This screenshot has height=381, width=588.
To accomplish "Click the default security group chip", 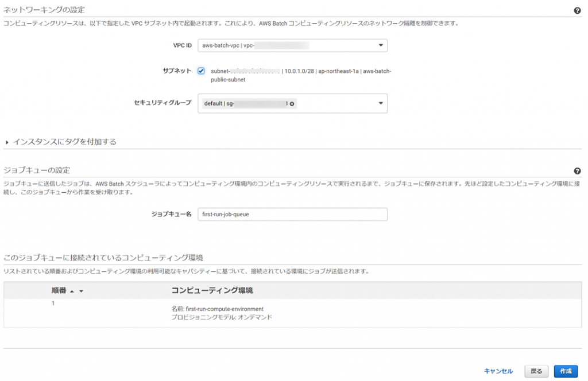I will click(x=245, y=104).
